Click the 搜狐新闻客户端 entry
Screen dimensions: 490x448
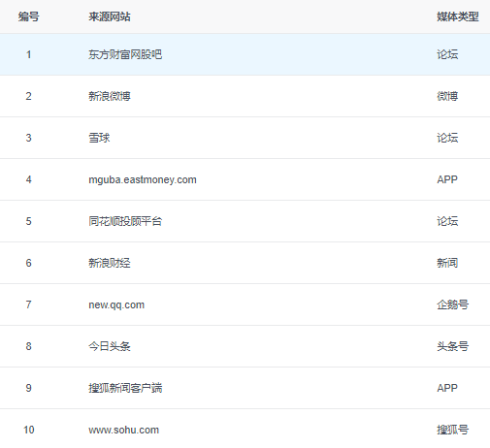[125, 388]
